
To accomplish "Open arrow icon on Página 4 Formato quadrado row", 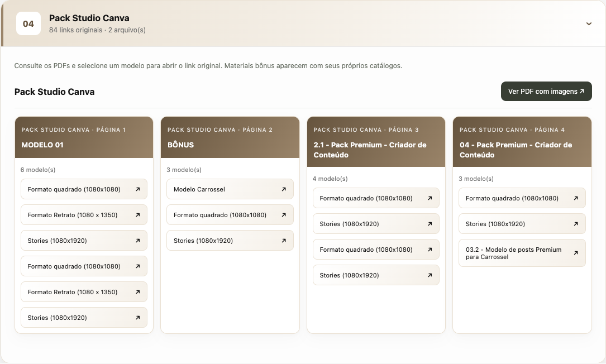I will pyautogui.click(x=576, y=198).
